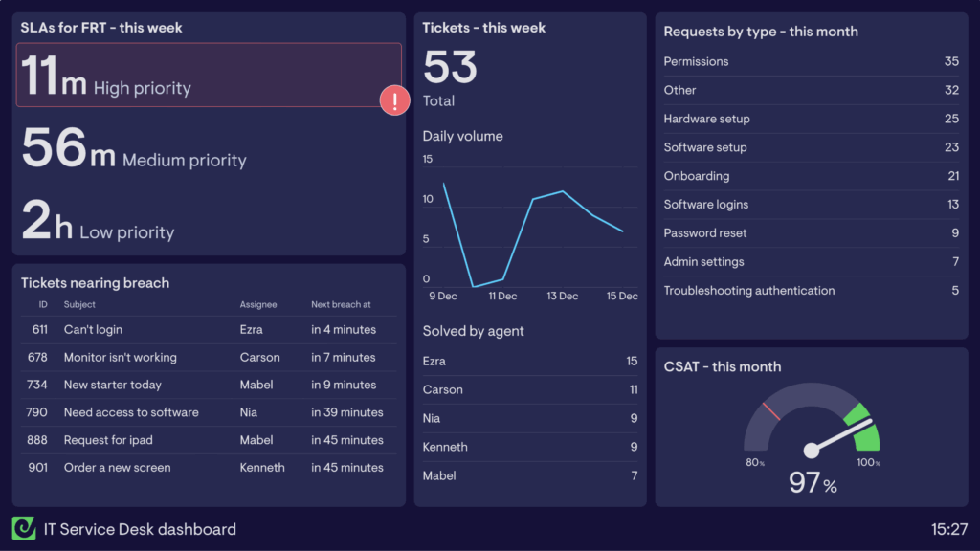This screenshot has height=551, width=980.
Task: Click the 15:27 clock display
Action: point(948,529)
